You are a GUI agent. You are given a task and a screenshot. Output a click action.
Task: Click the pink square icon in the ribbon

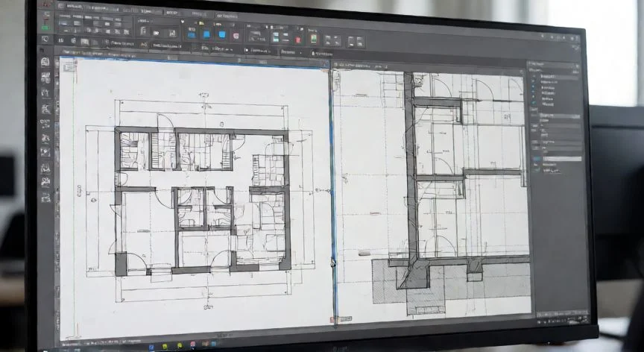236,36
